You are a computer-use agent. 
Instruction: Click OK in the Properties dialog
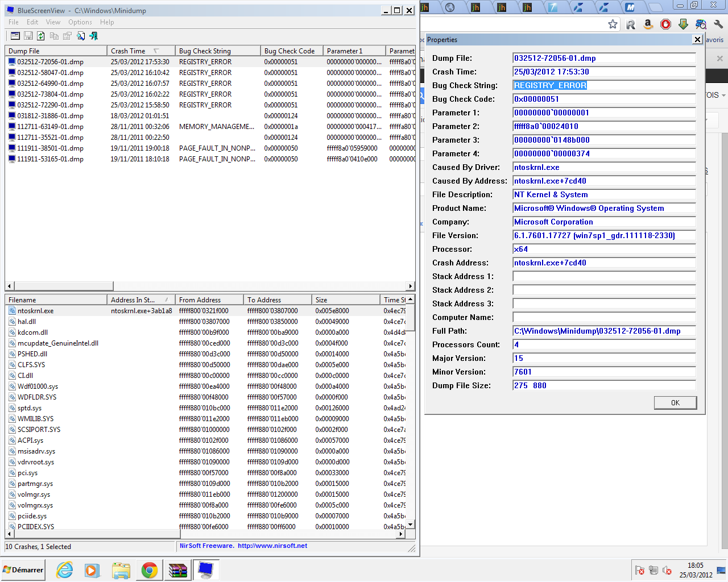point(675,402)
